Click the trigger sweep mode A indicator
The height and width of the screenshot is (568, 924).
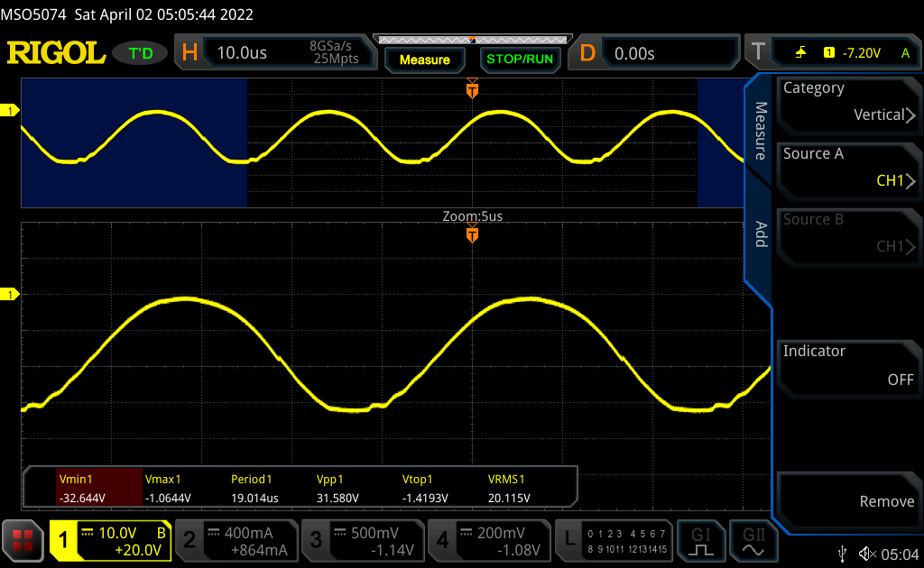(905, 53)
